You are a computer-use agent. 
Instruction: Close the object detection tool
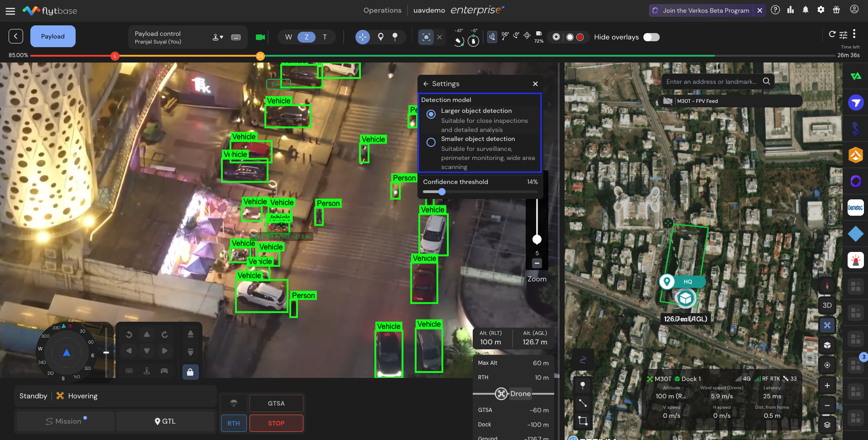439,37
